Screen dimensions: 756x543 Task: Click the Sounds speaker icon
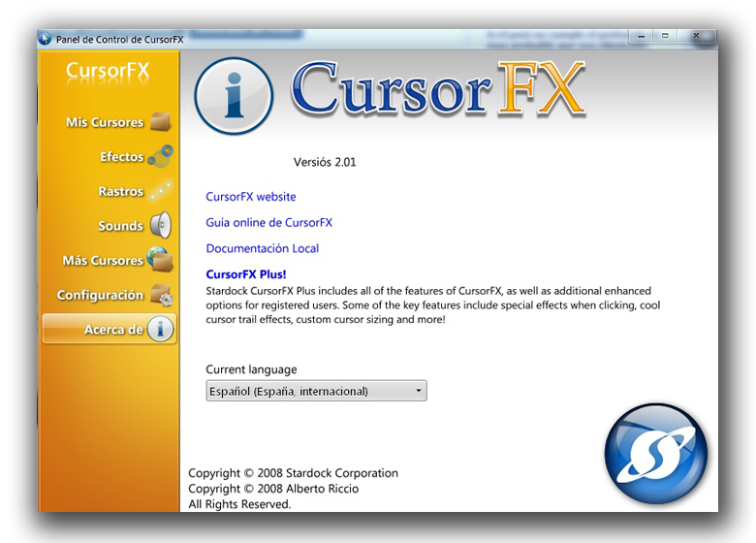pos(161,225)
